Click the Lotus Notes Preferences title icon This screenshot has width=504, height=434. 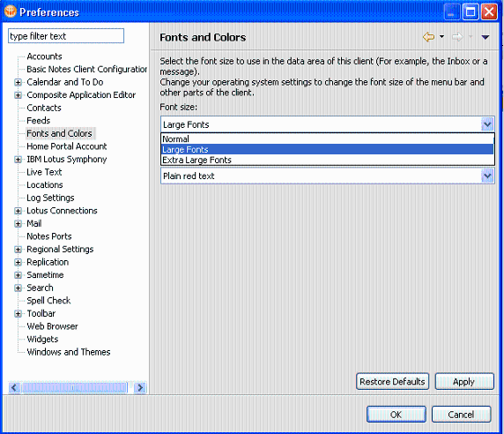click(11, 11)
